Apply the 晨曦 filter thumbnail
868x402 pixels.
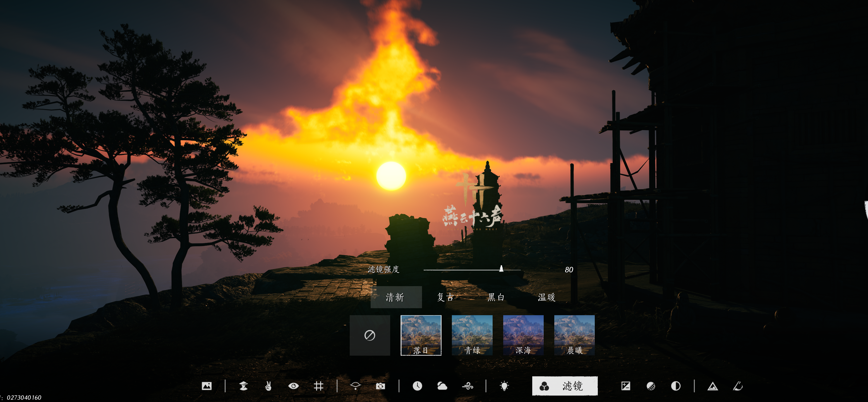(x=574, y=335)
